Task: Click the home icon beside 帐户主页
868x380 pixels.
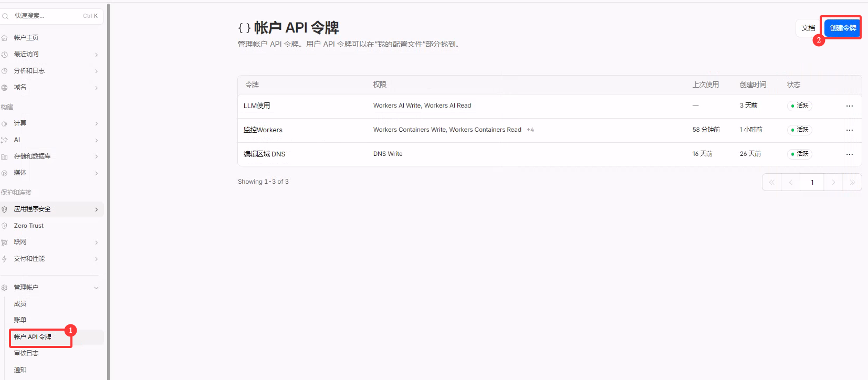Action: click(x=5, y=38)
